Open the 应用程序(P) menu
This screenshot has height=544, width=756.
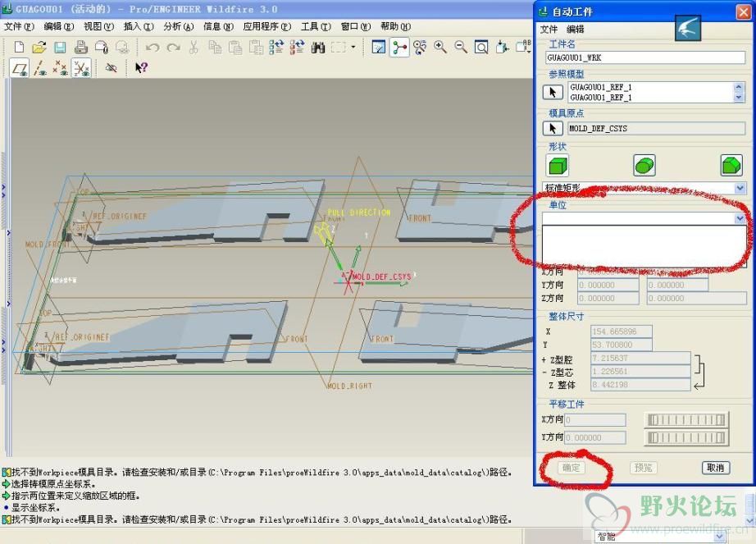(x=267, y=26)
